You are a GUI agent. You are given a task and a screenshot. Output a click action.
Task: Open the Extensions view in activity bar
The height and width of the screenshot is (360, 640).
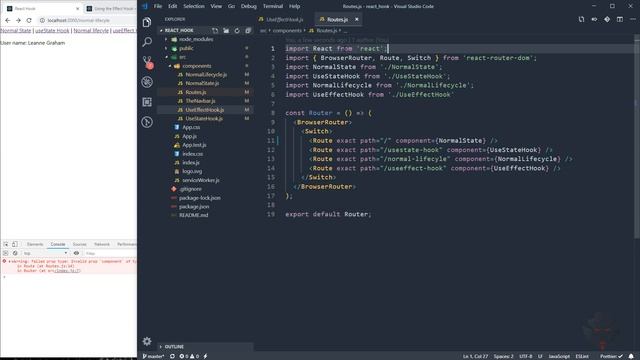pos(147,102)
